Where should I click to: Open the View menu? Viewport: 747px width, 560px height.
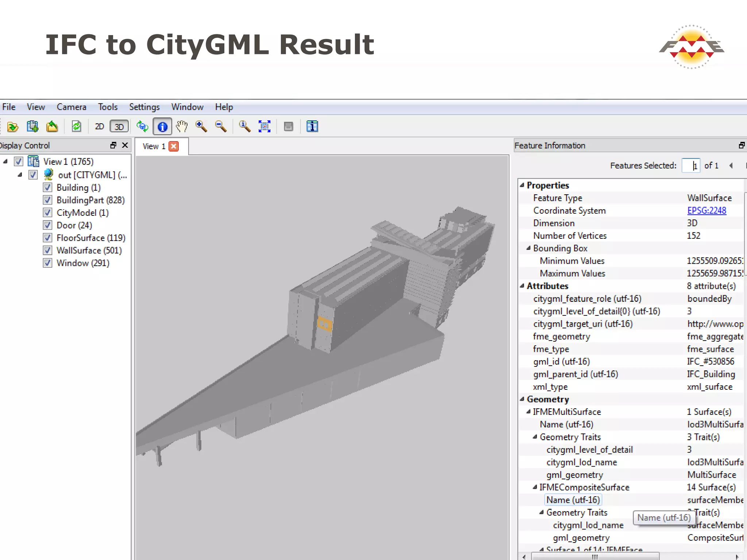click(36, 107)
